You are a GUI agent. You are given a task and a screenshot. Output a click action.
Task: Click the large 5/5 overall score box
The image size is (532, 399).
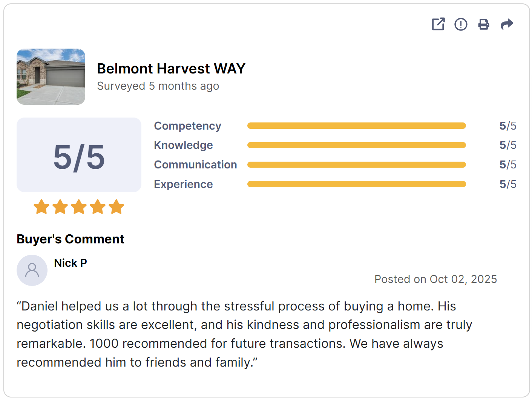pos(79,155)
